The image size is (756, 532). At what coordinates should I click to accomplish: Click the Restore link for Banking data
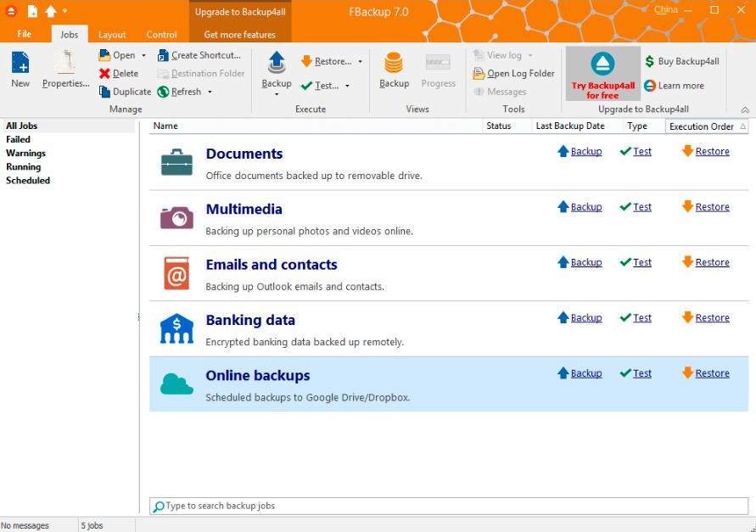point(712,318)
